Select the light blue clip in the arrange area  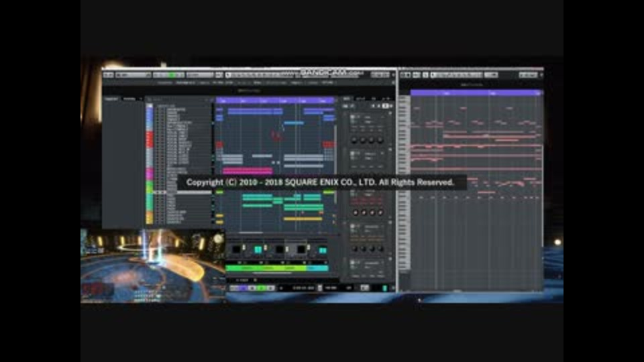pyautogui.click(x=294, y=123)
